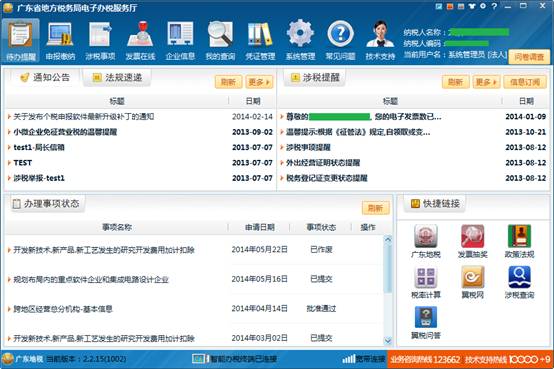
Task: Open the 问卷调查 survey button
Action: [x=529, y=57]
